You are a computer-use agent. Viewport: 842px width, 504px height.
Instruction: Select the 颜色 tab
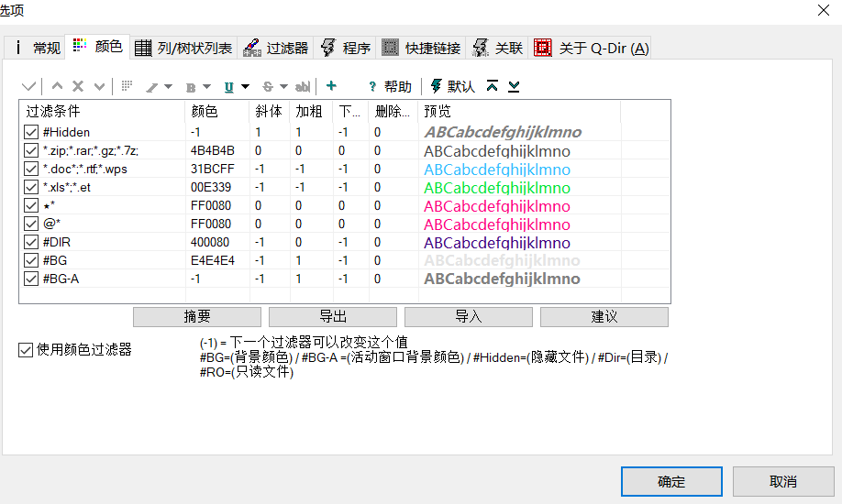pos(97,46)
